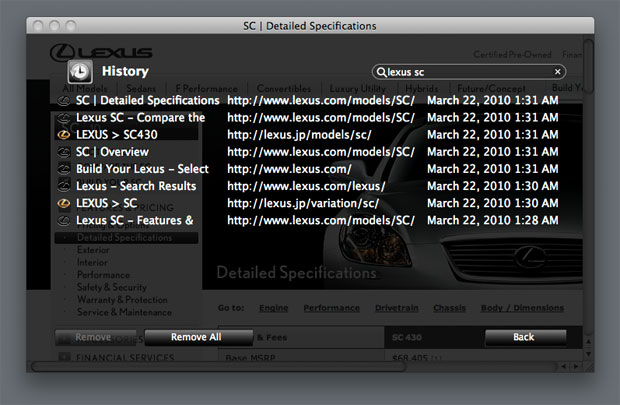
Task: Click favicon of Lexus – Search Results entry
Action: tap(64, 186)
